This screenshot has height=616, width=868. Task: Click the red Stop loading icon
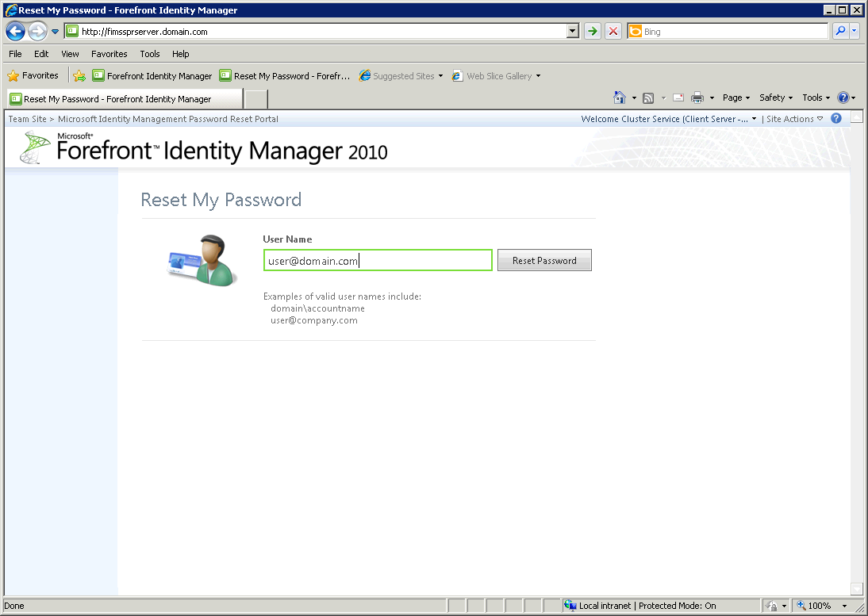pyautogui.click(x=613, y=32)
